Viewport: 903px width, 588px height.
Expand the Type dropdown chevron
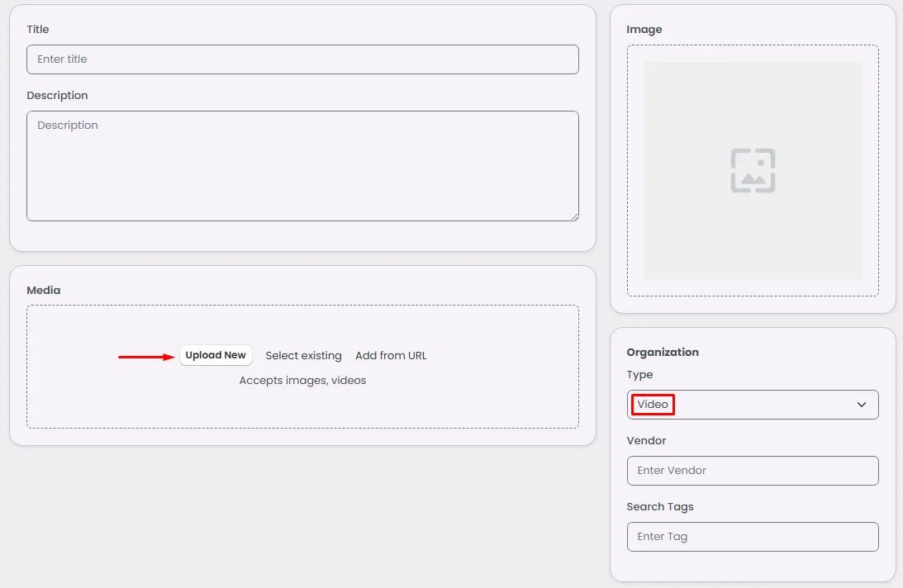coord(862,405)
